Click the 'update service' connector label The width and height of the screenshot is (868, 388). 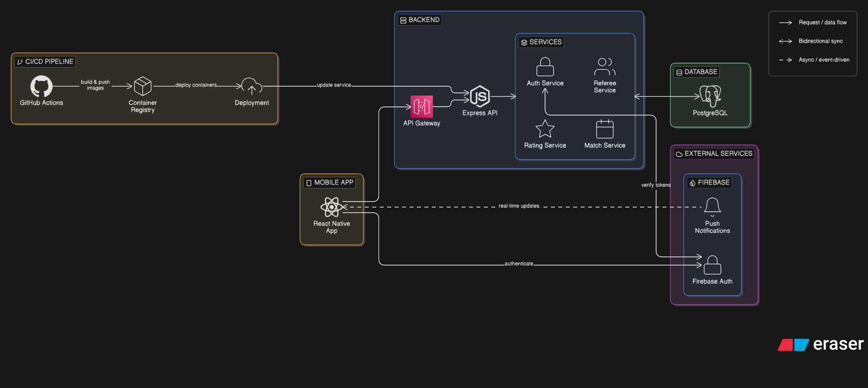point(334,85)
